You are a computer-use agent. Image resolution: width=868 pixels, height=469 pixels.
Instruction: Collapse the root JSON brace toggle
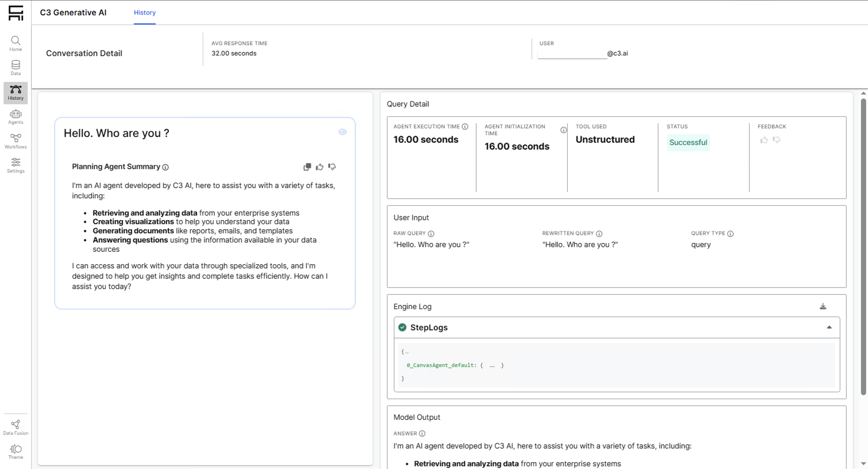pos(407,352)
